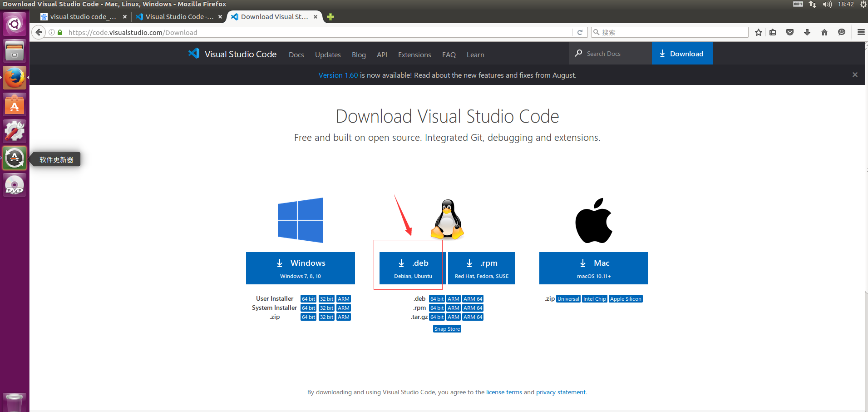Open system sound volume indicator
Viewport: 868px width, 412px height.
(x=827, y=4)
